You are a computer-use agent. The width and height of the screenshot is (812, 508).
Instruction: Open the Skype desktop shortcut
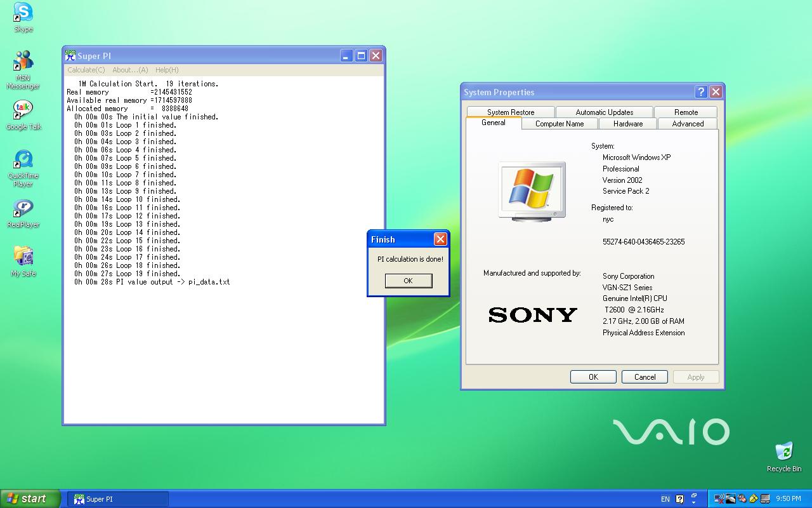click(23, 17)
